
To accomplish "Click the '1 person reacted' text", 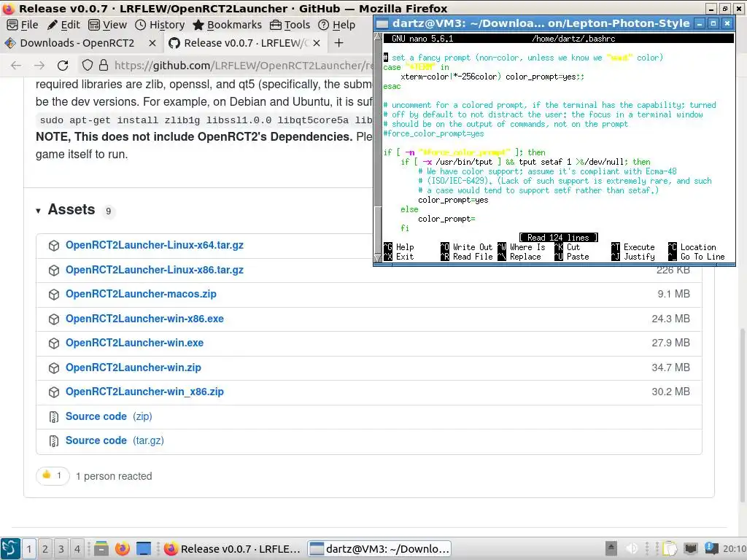I will 114,476.
